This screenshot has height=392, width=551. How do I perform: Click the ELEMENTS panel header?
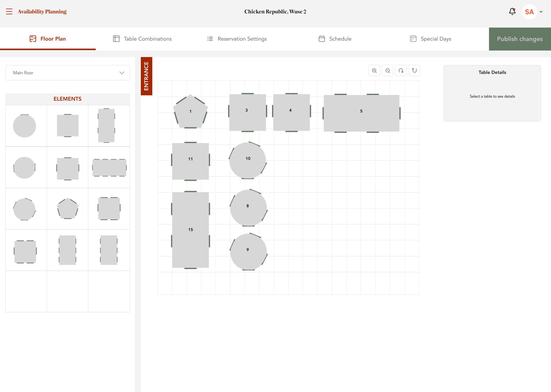coord(68,99)
